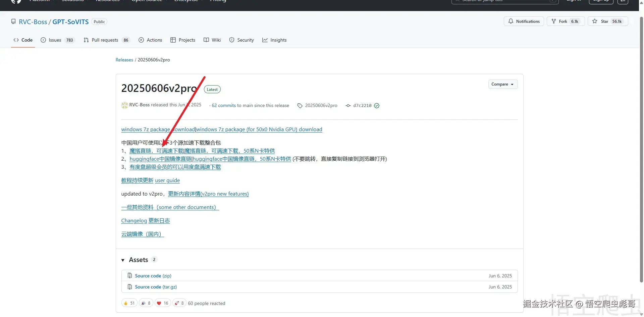644x317 pixels.
Task: Click the heart reaction
Action: [163, 303]
